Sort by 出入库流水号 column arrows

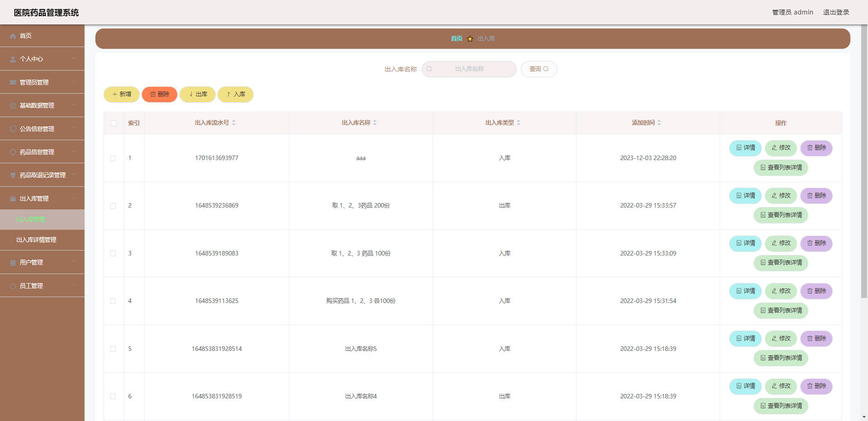(x=234, y=123)
